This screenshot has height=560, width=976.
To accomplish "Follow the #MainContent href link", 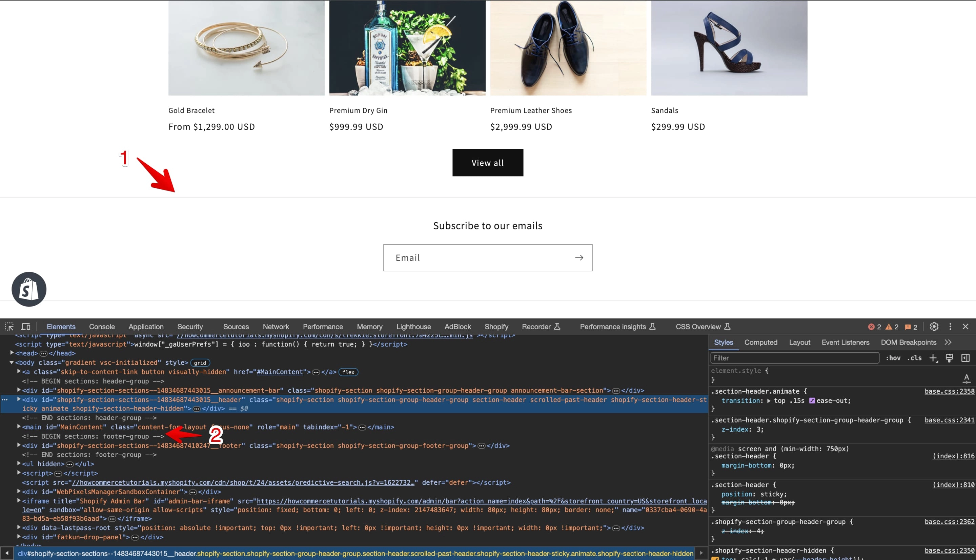I will pos(280,372).
